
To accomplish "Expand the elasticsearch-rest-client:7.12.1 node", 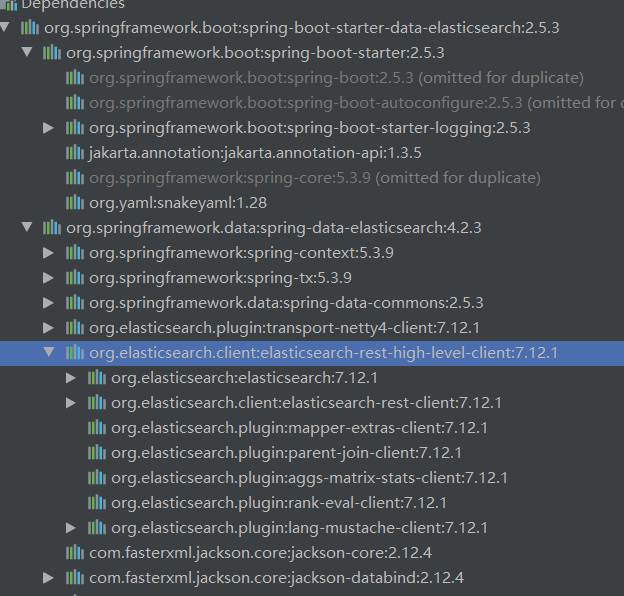I will click(x=70, y=403).
